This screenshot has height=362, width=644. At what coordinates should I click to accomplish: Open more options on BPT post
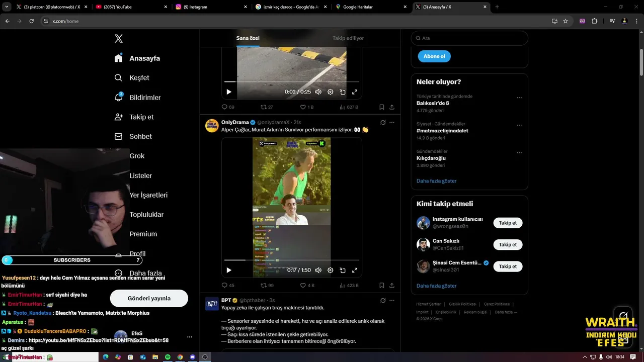[x=392, y=300]
